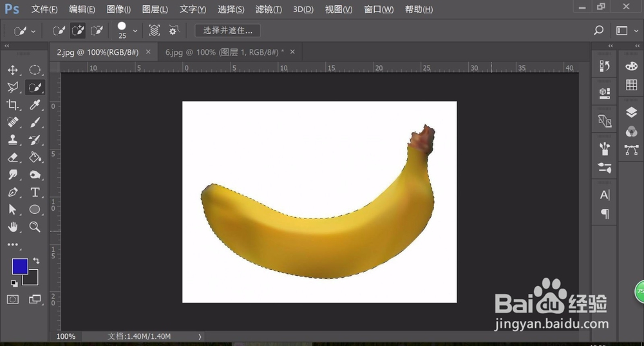Screen dimensions: 644x346
Task: Change the screen mode
Action: click(x=35, y=300)
